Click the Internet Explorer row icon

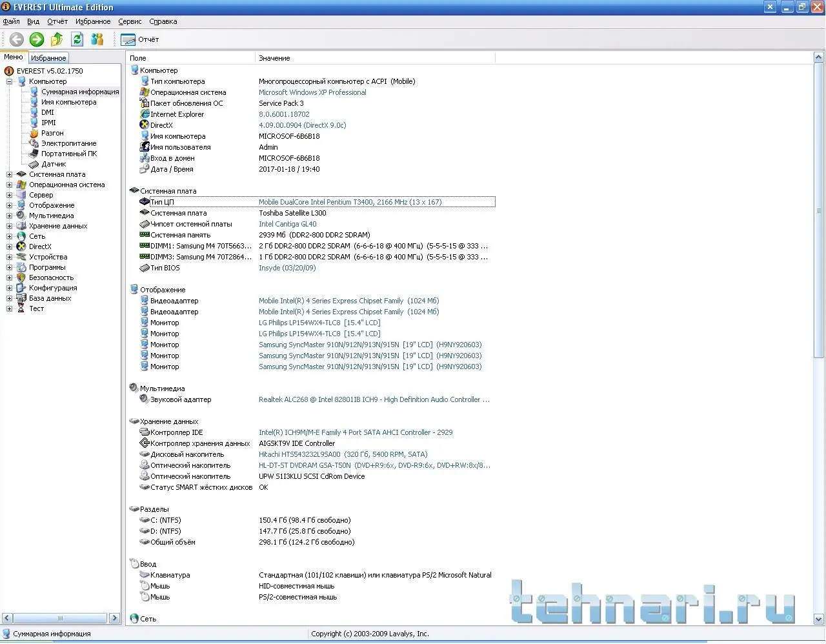tap(145, 114)
